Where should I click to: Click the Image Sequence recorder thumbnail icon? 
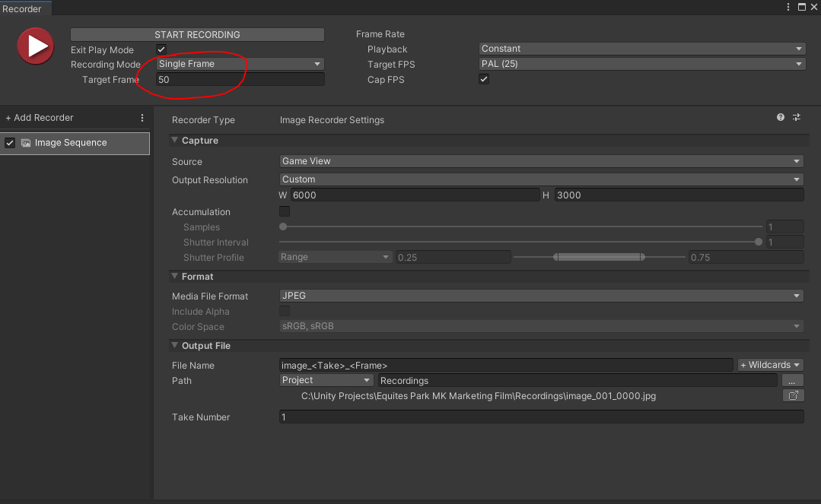point(25,143)
